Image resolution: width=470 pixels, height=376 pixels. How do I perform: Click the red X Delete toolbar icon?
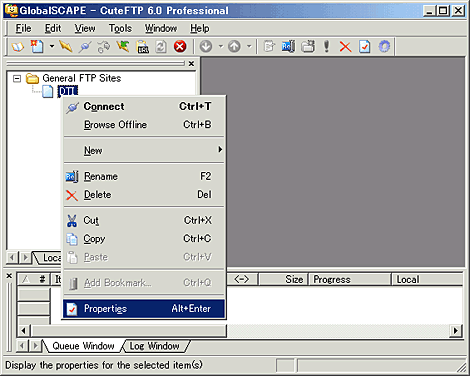[x=345, y=47]
